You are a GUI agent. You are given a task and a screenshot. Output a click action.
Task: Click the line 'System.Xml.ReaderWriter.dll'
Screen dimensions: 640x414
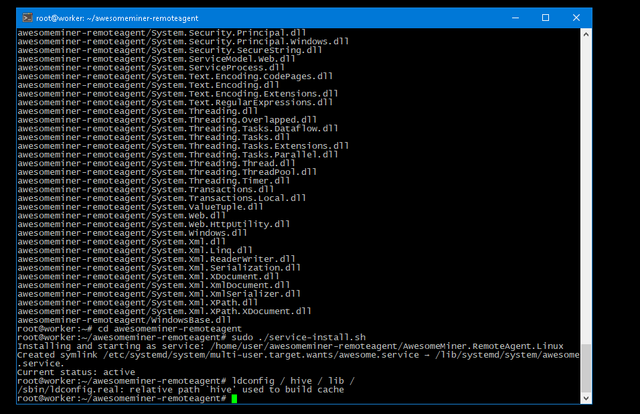point(156,259)
